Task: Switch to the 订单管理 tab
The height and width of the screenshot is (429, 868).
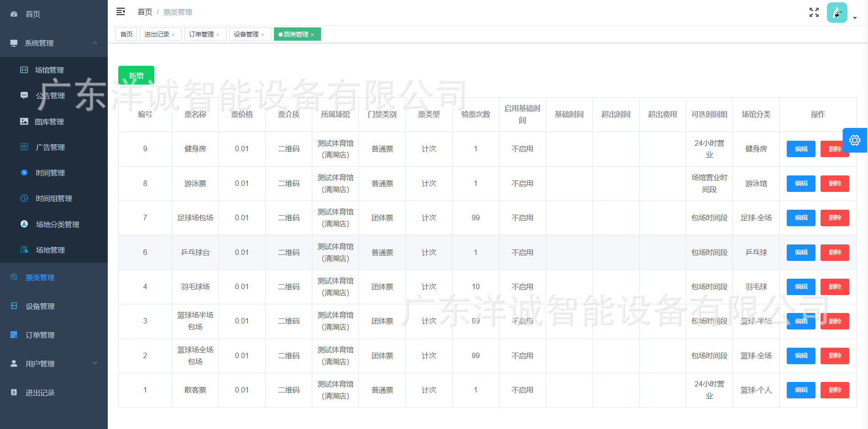Action: point(201,34)
